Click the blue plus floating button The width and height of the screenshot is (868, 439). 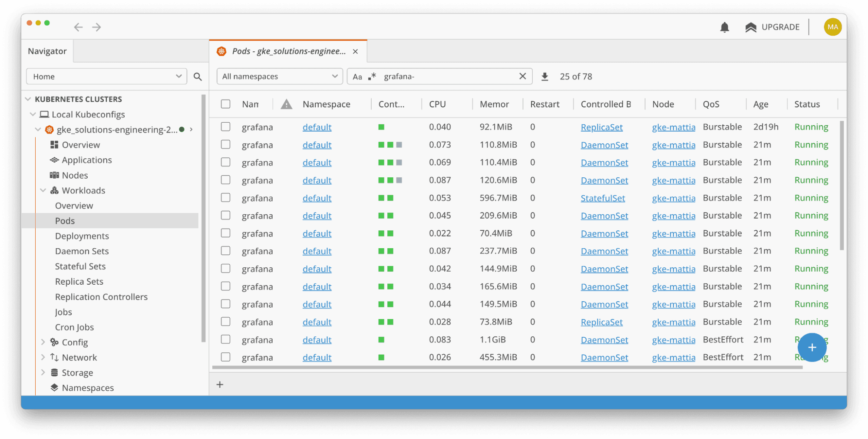[x=812, y=347]
